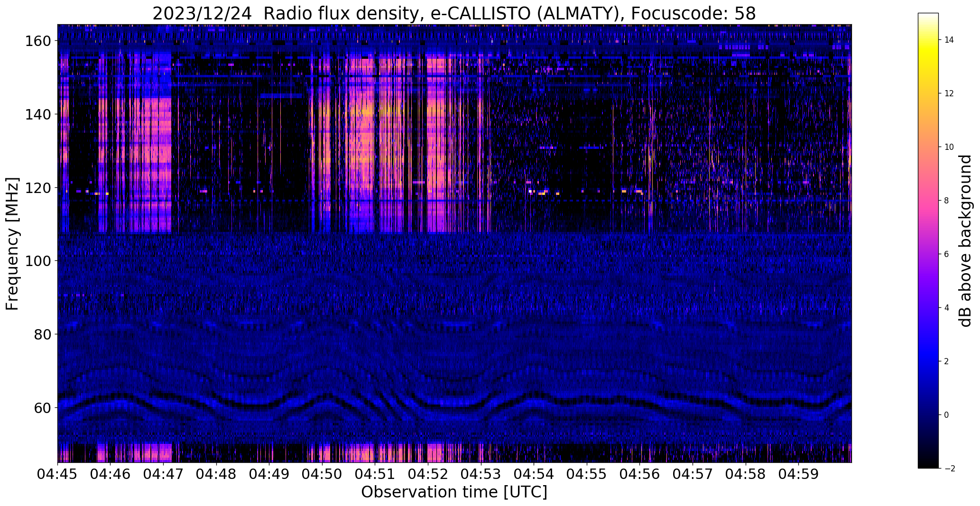
Task: Click the 04:51 time tick label
Action: click(375, 474)
